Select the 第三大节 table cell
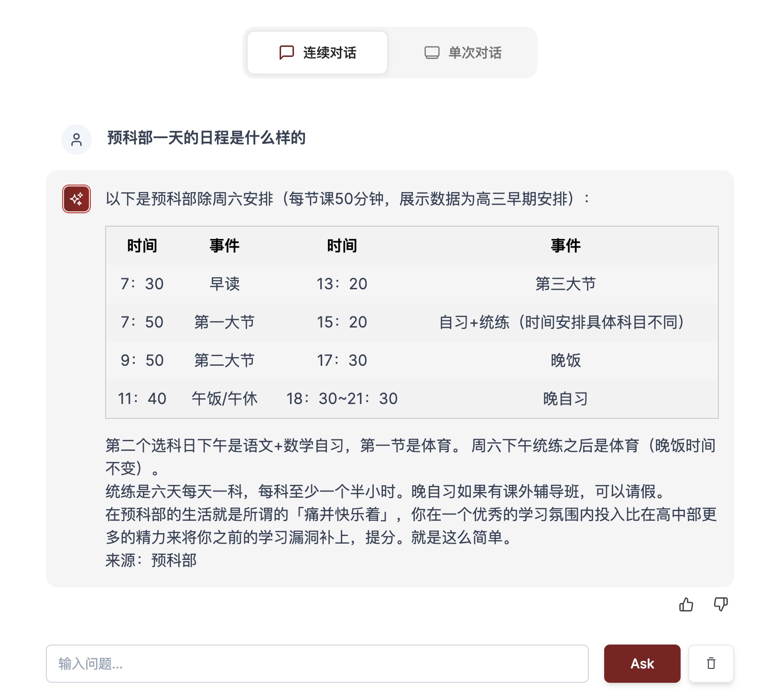Viewport: 781px width, 700px height. coord(565,284)
